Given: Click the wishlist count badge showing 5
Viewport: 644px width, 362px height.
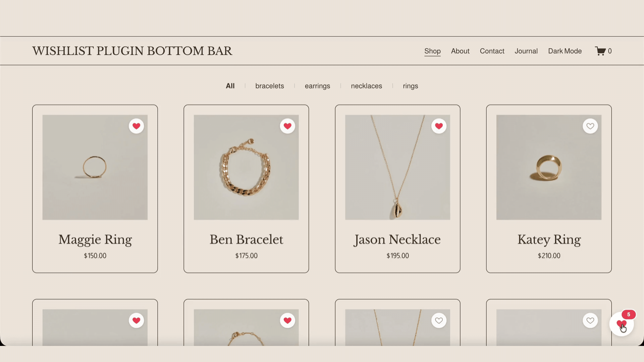Looking at the screenshot, I should coord(629,314).
